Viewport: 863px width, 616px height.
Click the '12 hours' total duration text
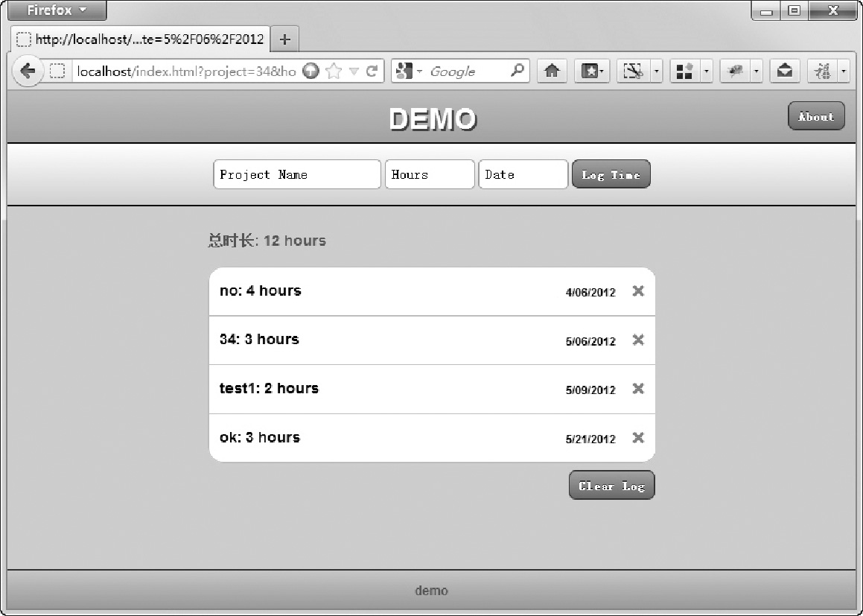[x=295, y=241]
